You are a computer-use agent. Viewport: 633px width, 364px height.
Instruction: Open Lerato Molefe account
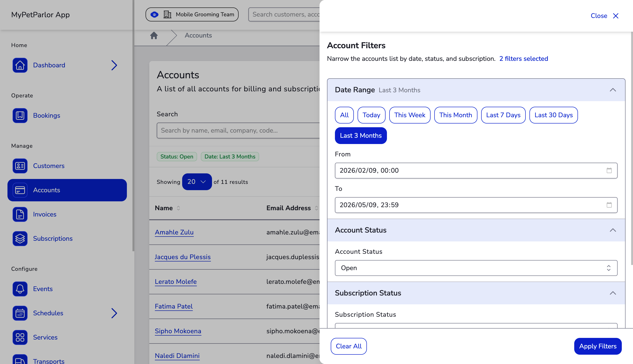pos(176,282)
